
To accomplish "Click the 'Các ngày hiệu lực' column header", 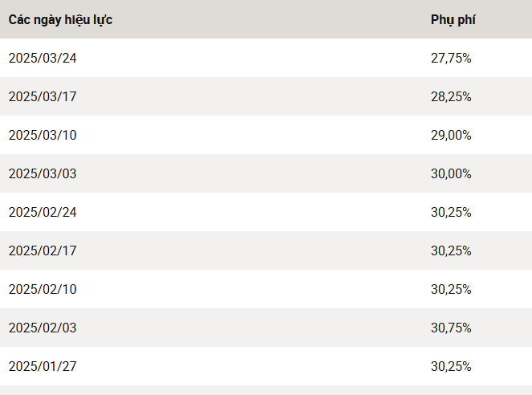I will (60, 20).
